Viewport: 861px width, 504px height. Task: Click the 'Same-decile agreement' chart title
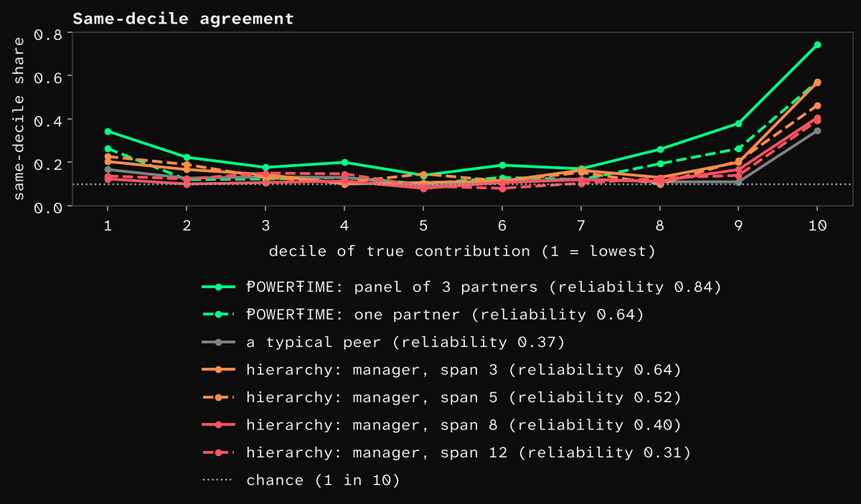click(184, 19)
